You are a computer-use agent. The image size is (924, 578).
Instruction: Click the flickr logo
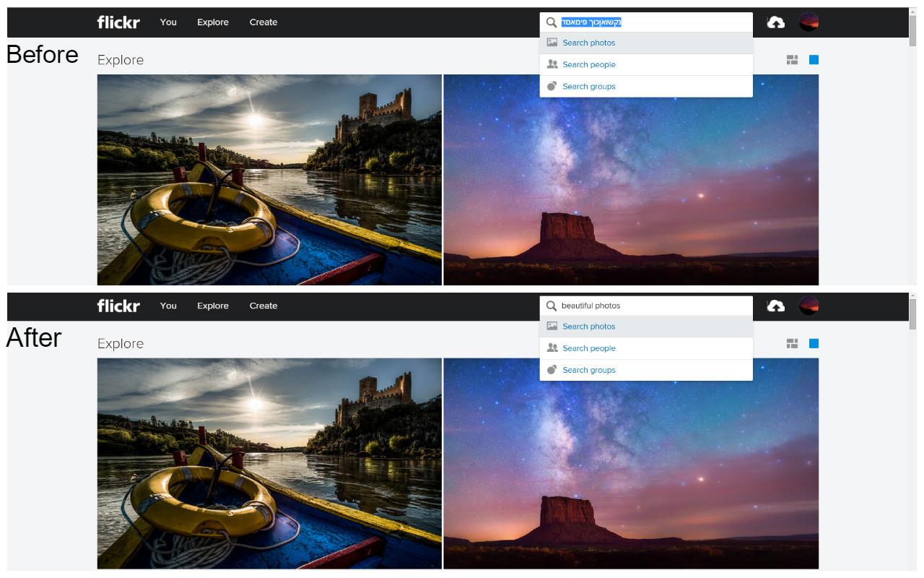click(x=118, y=22)
